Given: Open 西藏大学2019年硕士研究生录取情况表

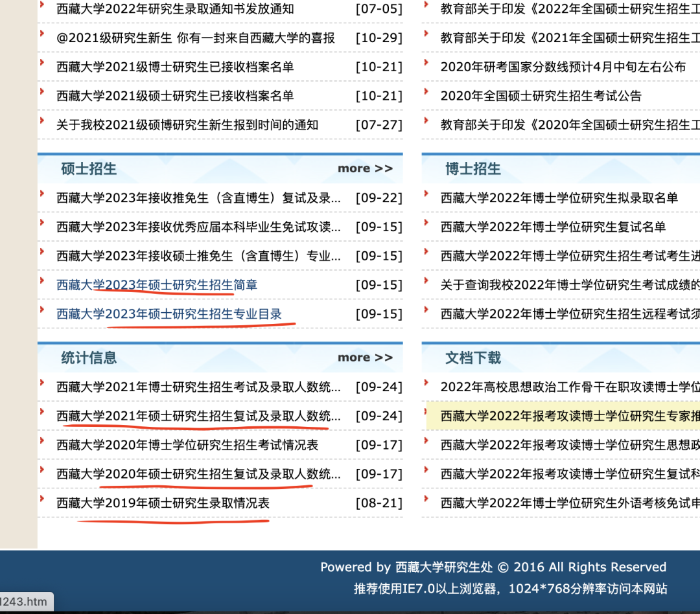Looking at the screenshot, I should [x=163, y=503].
